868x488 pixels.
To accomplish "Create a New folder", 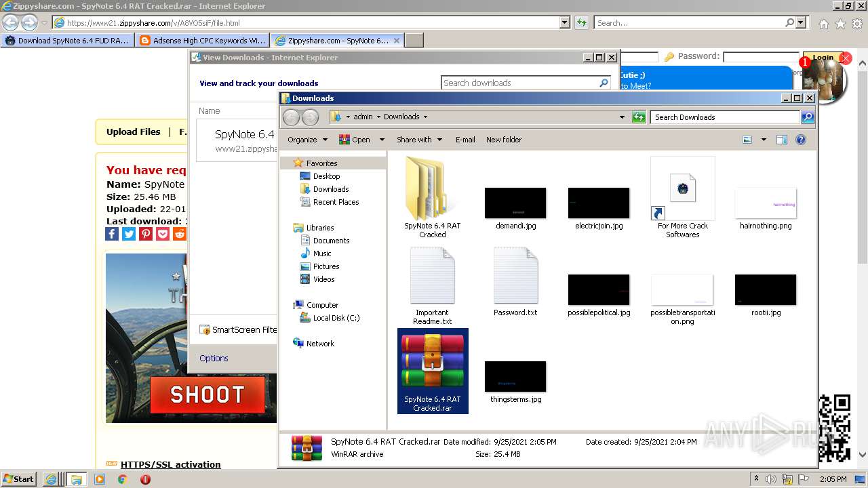I will (504, 140).
